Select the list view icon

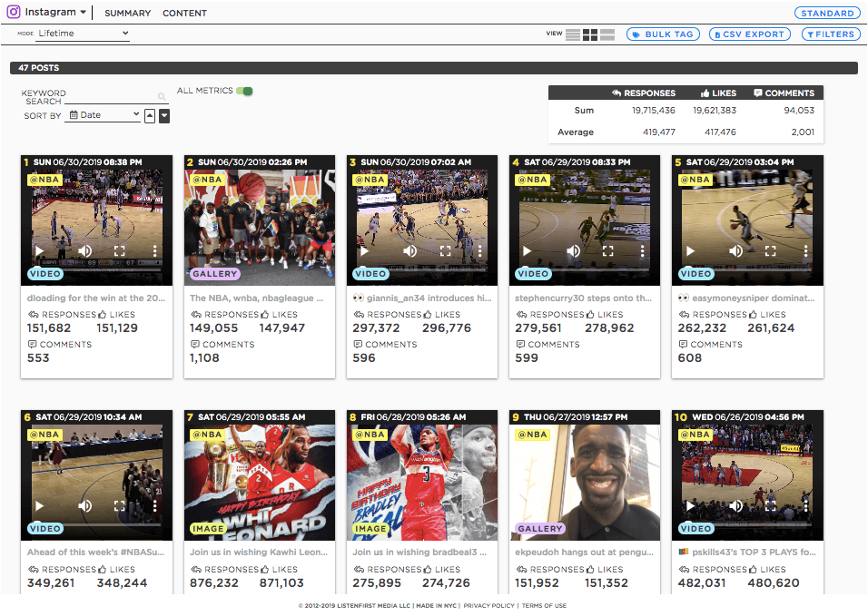[x=573, y=34]
